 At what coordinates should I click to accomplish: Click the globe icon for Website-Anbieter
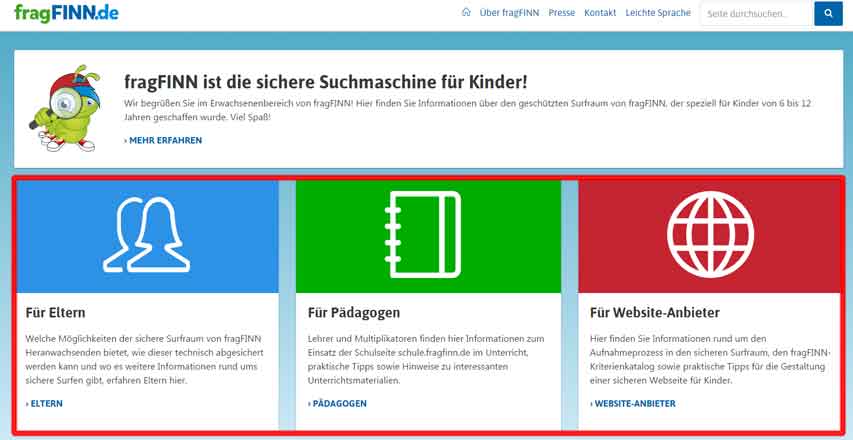[710, 234]
